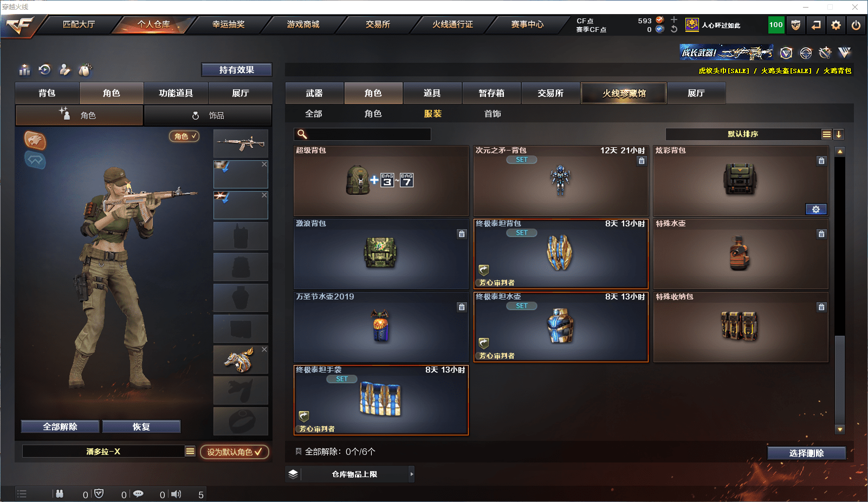Open 炫彩背包 blue gear settings
868x502 pixels.
click(816, 210)
